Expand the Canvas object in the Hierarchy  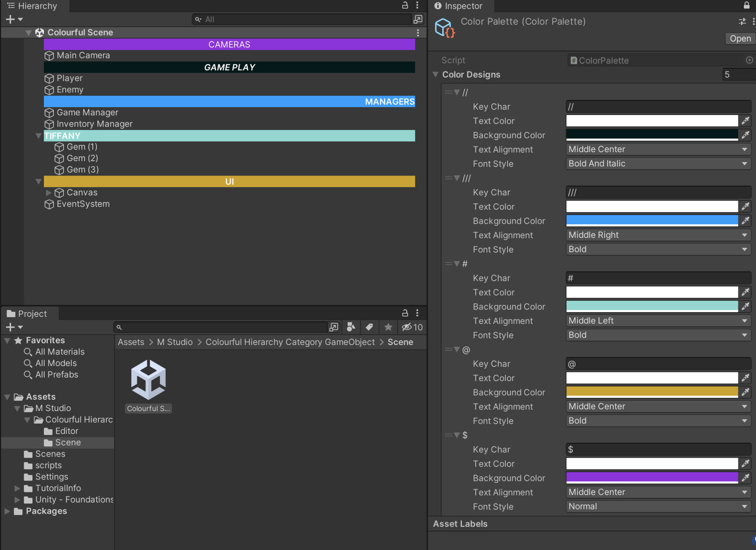pyautogui.click(x=49, y=192)
